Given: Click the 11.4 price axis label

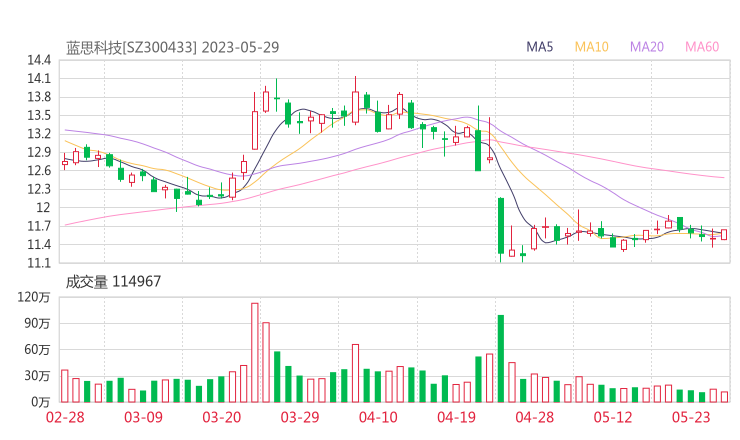Looking at the screenshot, I should tap(39, 245).
